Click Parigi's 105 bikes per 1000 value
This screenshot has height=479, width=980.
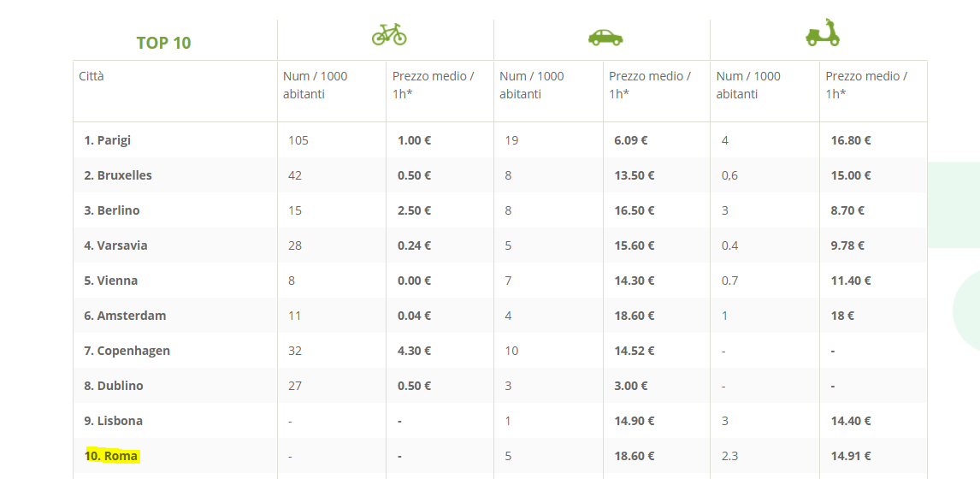pos(298,140)
